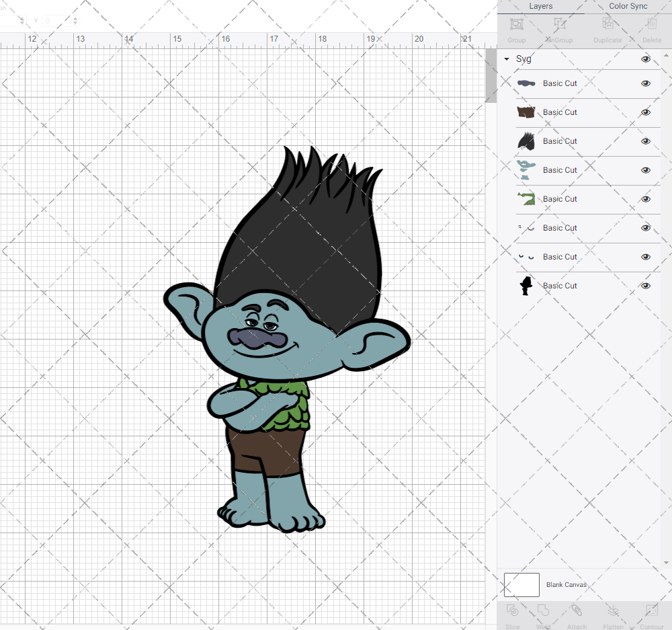Hide the black silhouette Basic Cut layer
This screenshot has height=630, width=672.
click(x=646, y=286)
